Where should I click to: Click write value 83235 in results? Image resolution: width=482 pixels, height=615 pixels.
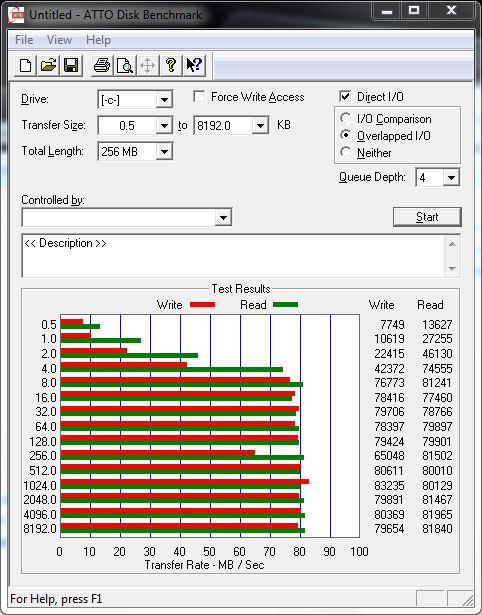point(389,486)
